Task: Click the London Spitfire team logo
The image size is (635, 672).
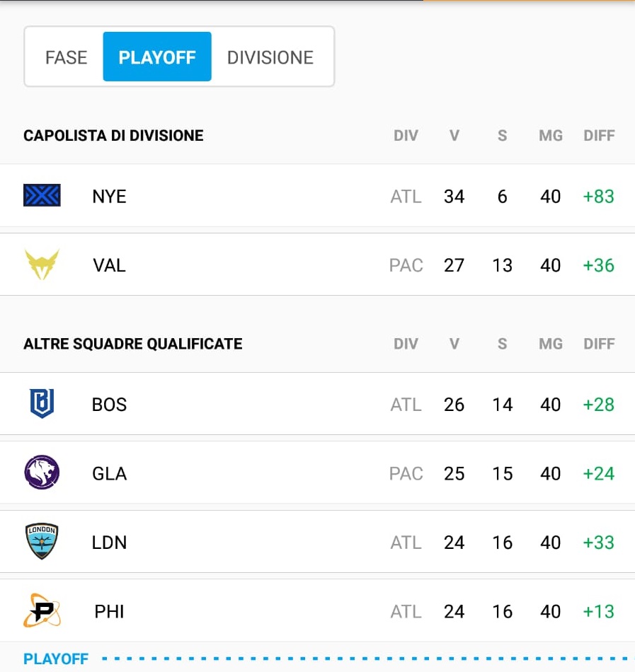Action: coord(42,542)
